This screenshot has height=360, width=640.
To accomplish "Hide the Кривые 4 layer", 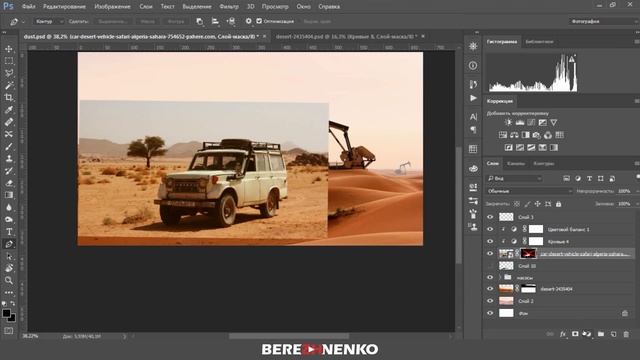I will click(490, 242).
